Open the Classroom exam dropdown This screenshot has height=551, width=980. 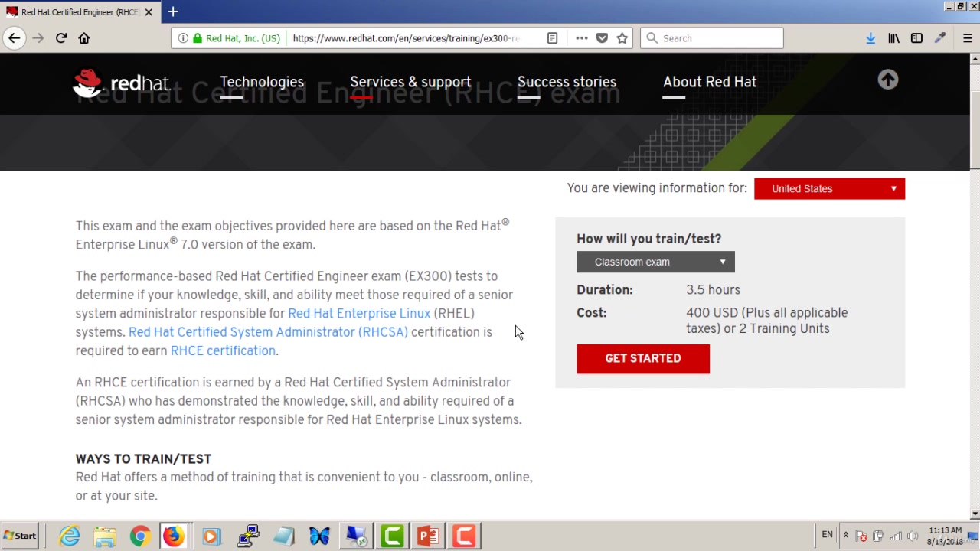[x=655, y=262]
